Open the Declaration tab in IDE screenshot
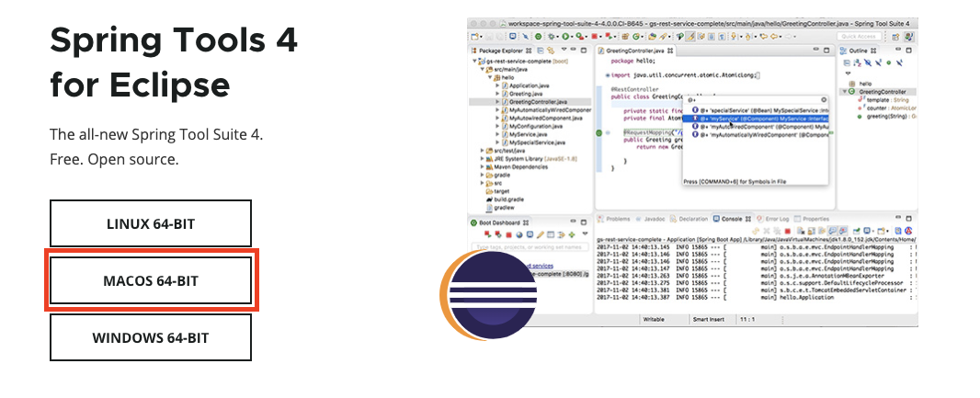This screenshot has height=398, width=980. click(x=689, y=219)
